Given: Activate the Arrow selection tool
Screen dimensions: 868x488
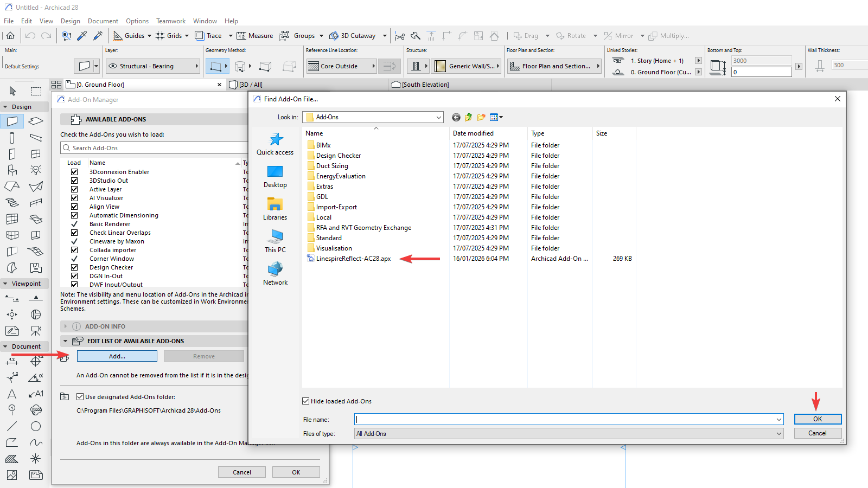Looking at the screenshot, I should [x=12, y=91].
